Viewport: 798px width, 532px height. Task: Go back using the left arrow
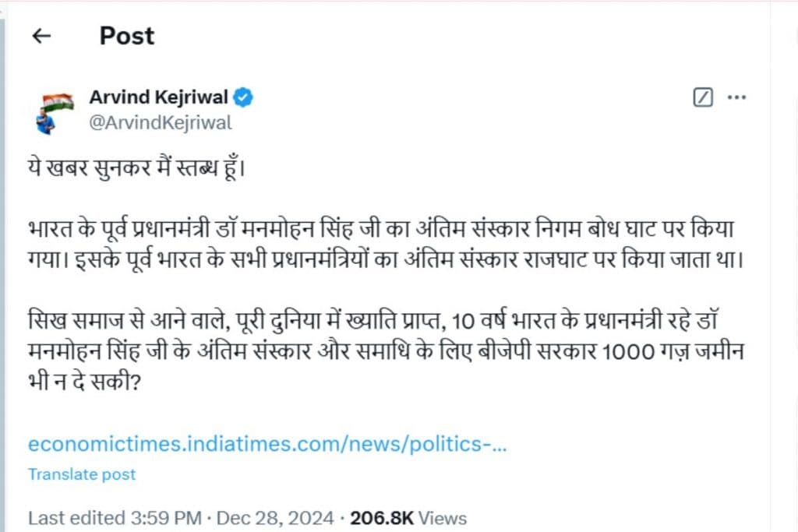pos(41,36)
